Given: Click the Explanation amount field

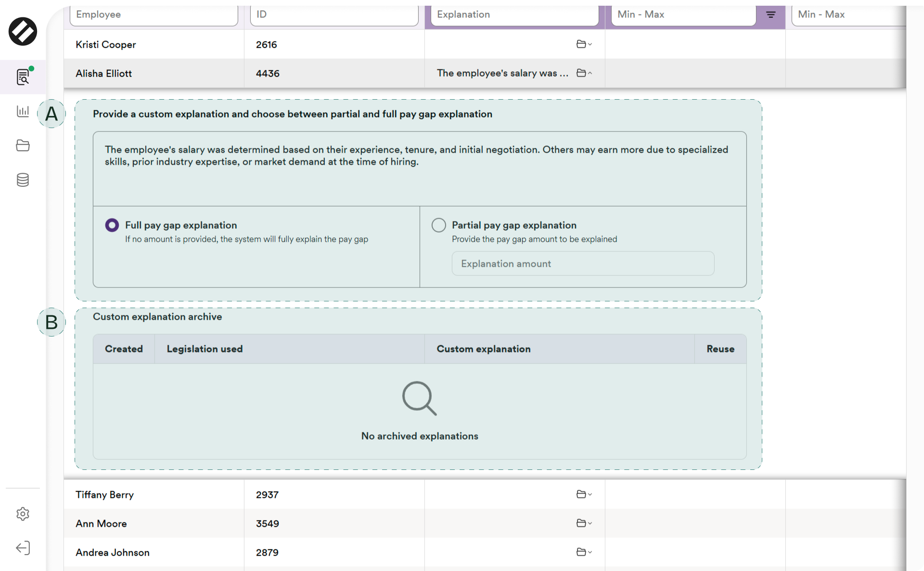Looking at the screenshot, I should click(x=582, y=264).
